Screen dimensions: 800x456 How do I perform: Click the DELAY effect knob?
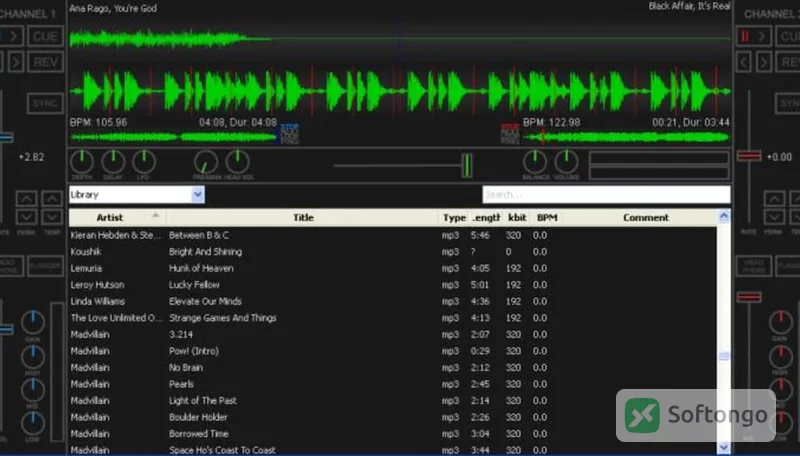pyautogui.click(x=113, y=162)
